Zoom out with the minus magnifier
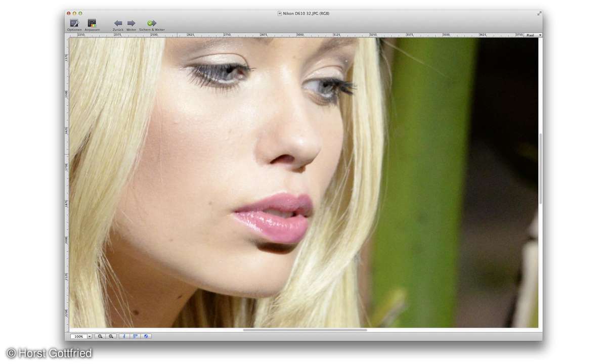Viewport: 607px width, 364px height. pyautogui.click(x=100, y=336)
